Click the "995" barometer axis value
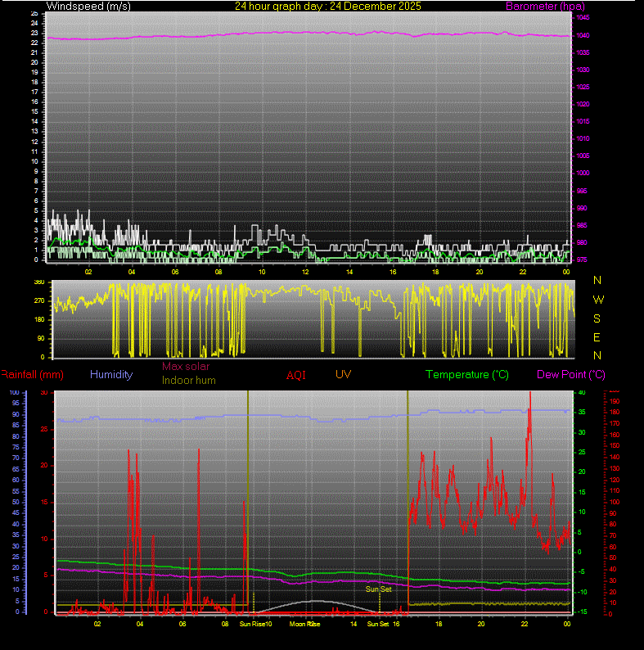644x650 pixels. tap(582, 191)
